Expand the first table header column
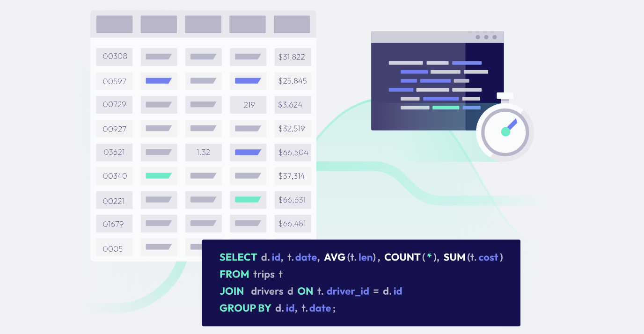The width and height of the screenshot is (644, 334). coord(114,24)
